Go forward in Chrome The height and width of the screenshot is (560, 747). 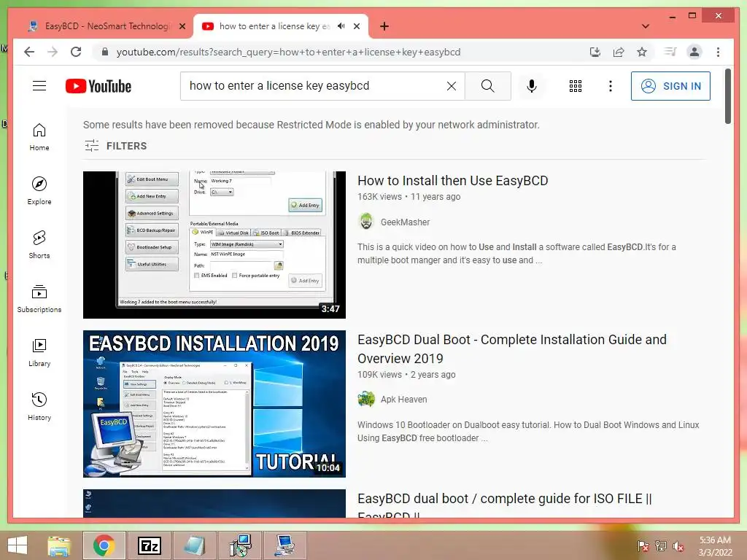coord(53,52)
